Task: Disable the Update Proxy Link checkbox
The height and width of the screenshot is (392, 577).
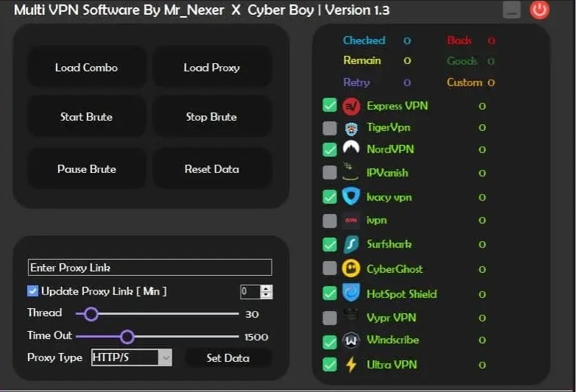Action: [x=33, y=291]
